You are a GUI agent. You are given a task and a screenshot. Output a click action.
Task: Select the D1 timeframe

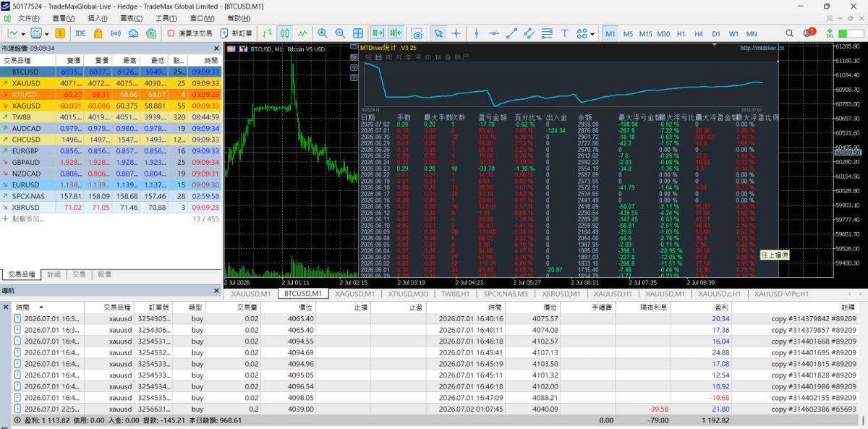click(716, 34)
